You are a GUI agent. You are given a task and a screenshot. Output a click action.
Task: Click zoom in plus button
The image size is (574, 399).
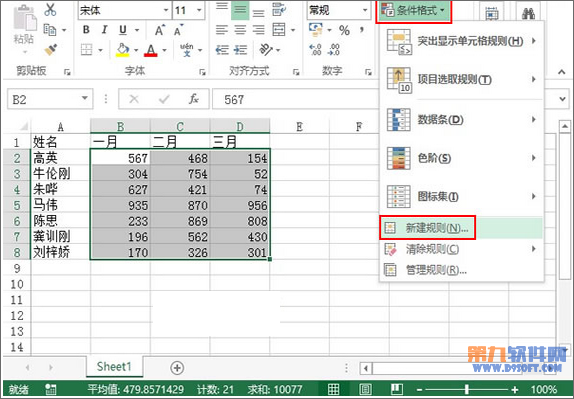[515, 389]
